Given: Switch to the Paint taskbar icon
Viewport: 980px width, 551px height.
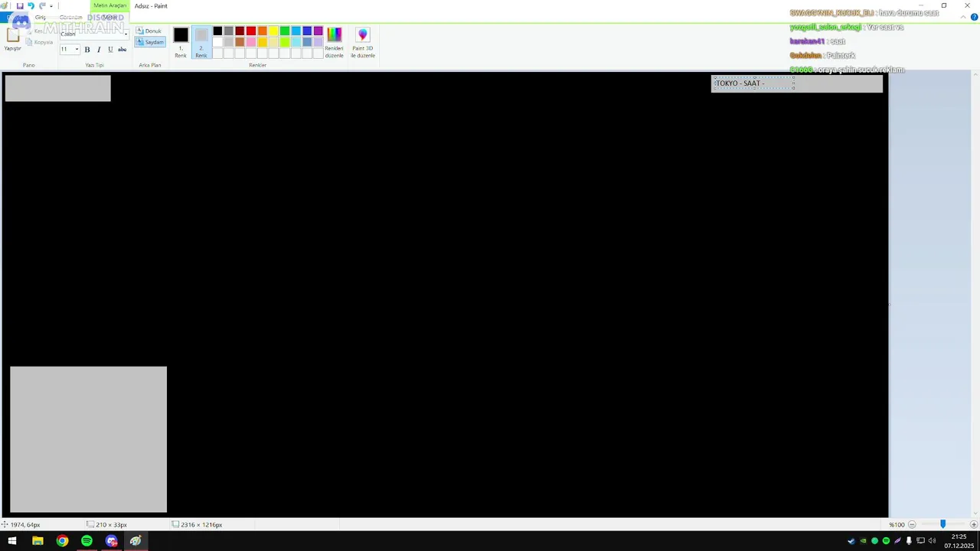Looking at the screenshot, I should [136, 541].
